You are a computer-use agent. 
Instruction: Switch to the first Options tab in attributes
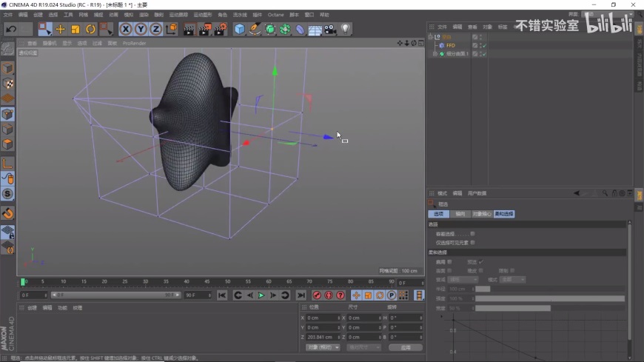click(x=439, y=214)
